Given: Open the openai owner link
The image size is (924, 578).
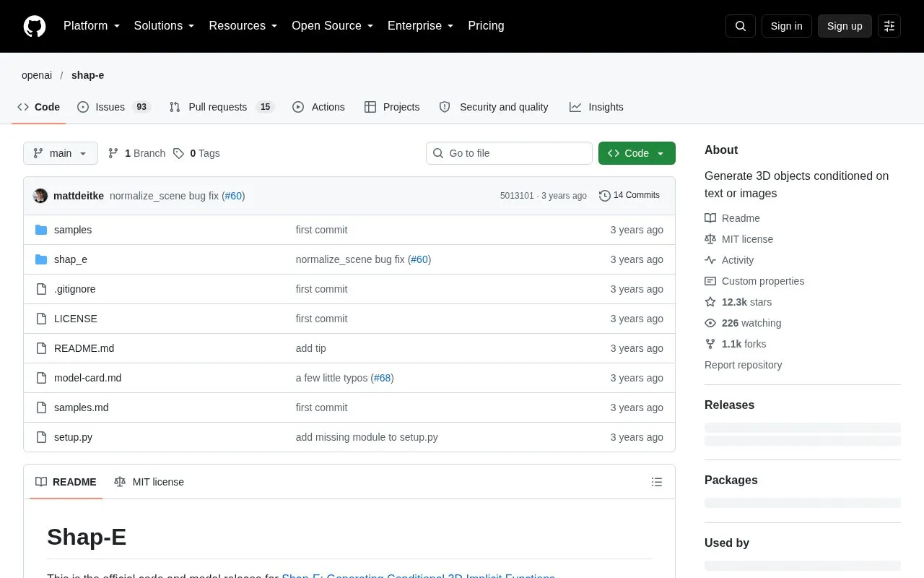Looking at the screenshot, I should 37,75.
